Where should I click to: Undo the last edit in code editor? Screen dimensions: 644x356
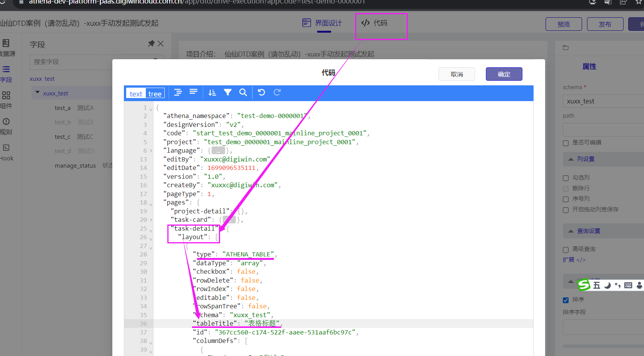click(262, 92)
